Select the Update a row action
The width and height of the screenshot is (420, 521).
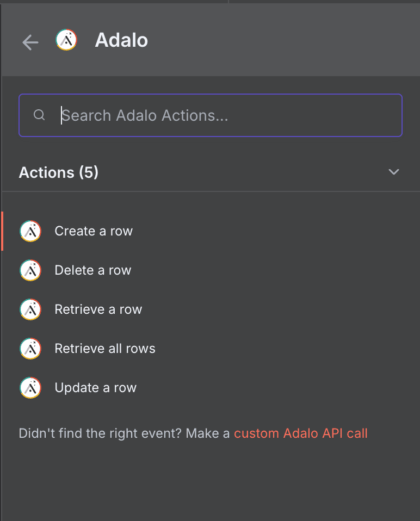pyautogui.click(x=95, y=387)
